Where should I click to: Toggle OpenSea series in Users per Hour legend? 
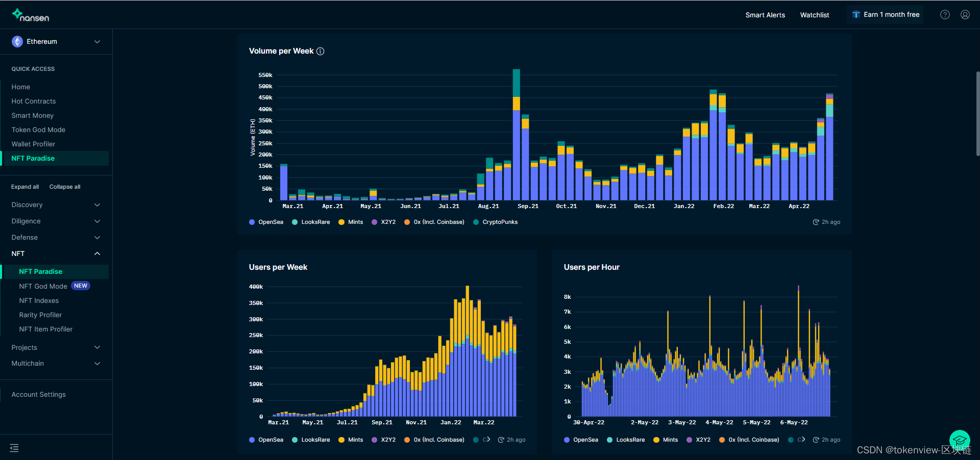click(x=581, y=440)
